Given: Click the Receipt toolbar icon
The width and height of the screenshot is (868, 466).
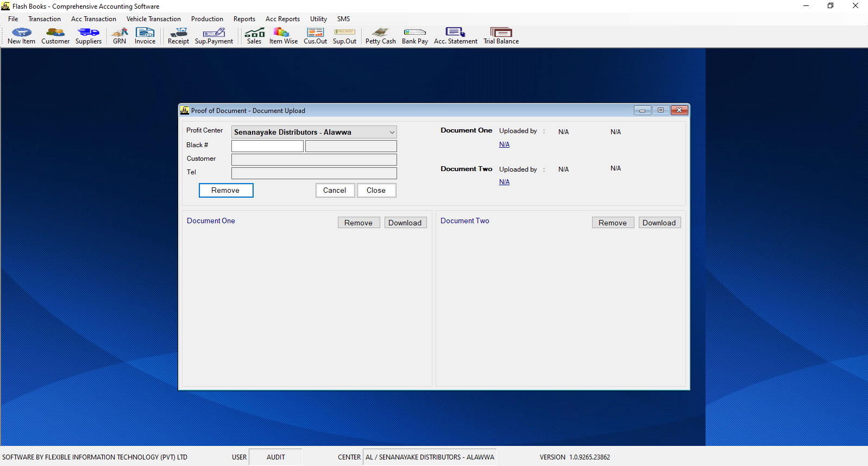Looking at the screenshot, I should pos(178,36).
